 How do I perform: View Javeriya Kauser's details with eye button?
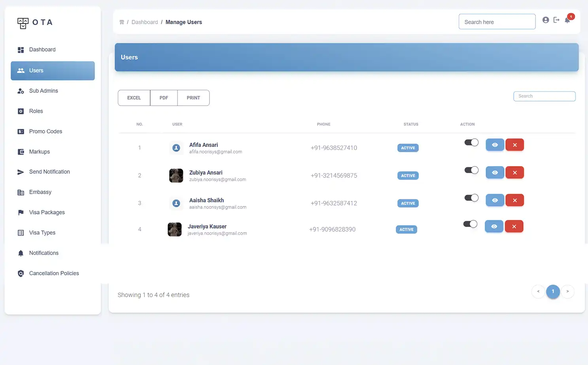494,227
